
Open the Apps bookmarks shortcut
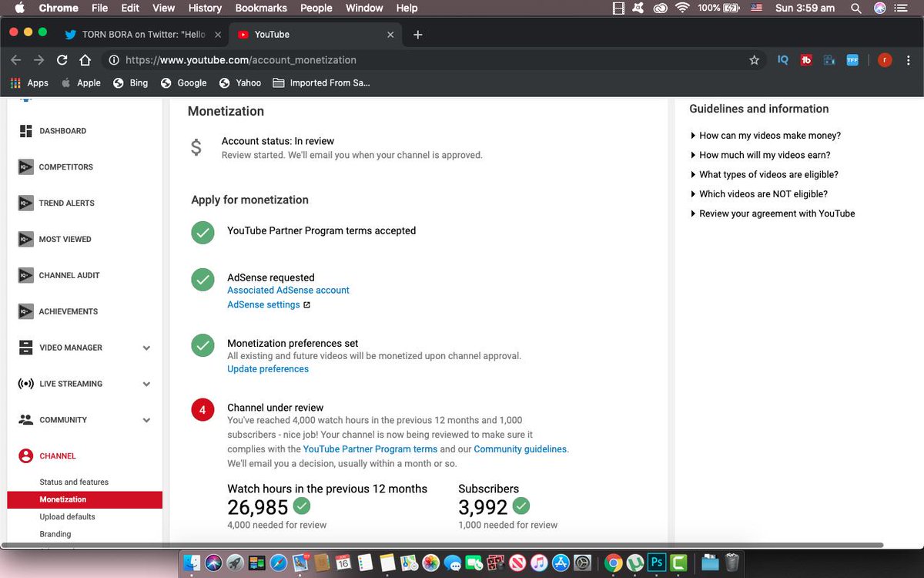(x=30, y=82)
